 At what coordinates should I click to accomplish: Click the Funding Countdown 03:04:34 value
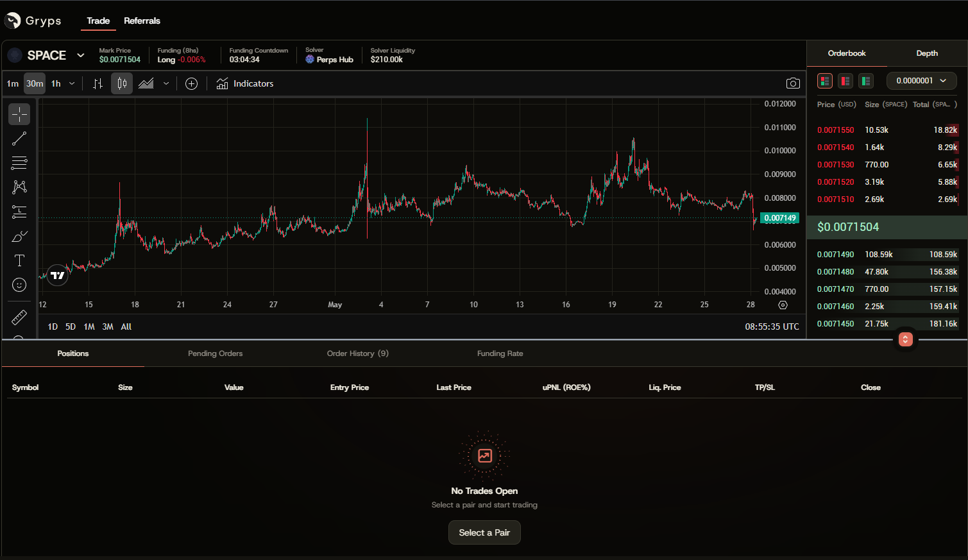[244, 60]
